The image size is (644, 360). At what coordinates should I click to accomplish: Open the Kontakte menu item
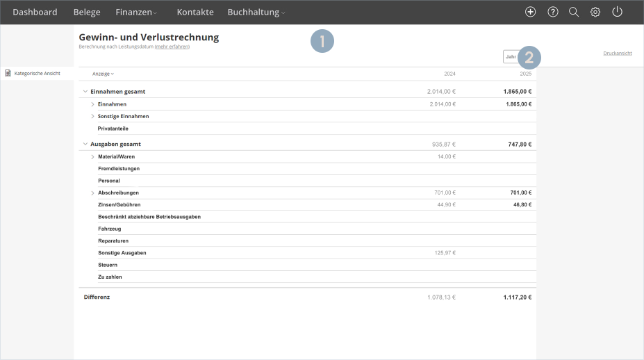195,13
